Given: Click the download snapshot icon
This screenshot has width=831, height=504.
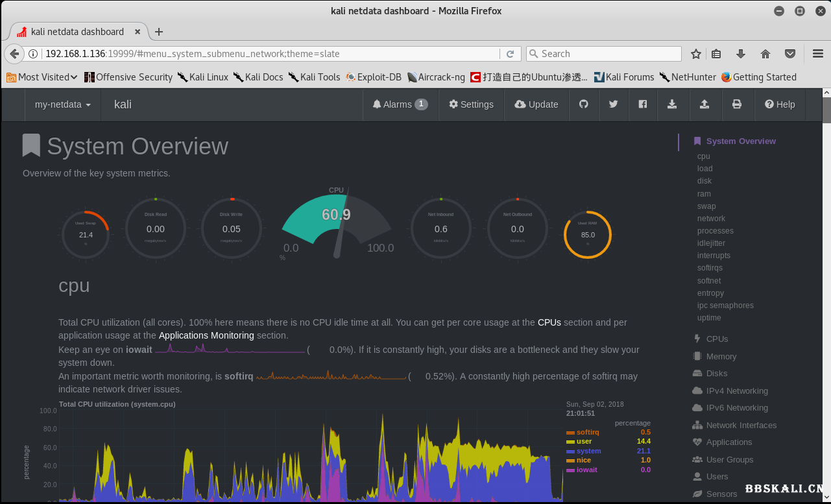Looking at the screenshot, I should (672, 104).
